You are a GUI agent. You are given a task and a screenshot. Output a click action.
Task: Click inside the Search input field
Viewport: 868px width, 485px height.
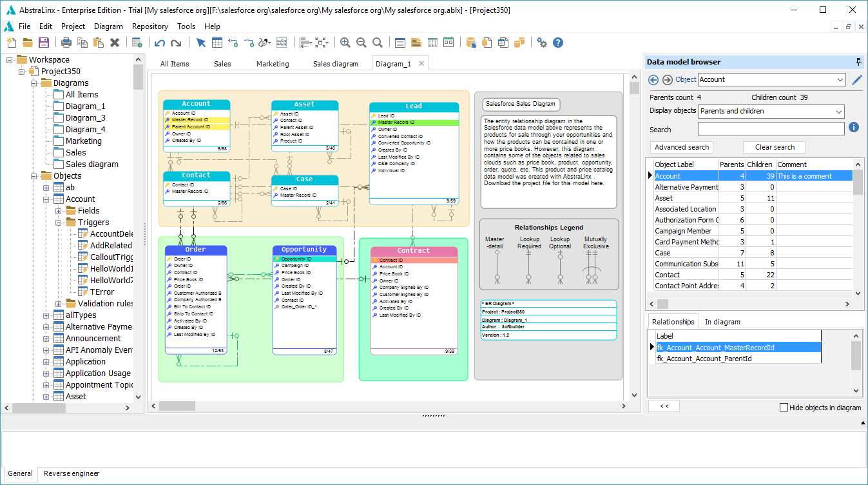point(771,128)
